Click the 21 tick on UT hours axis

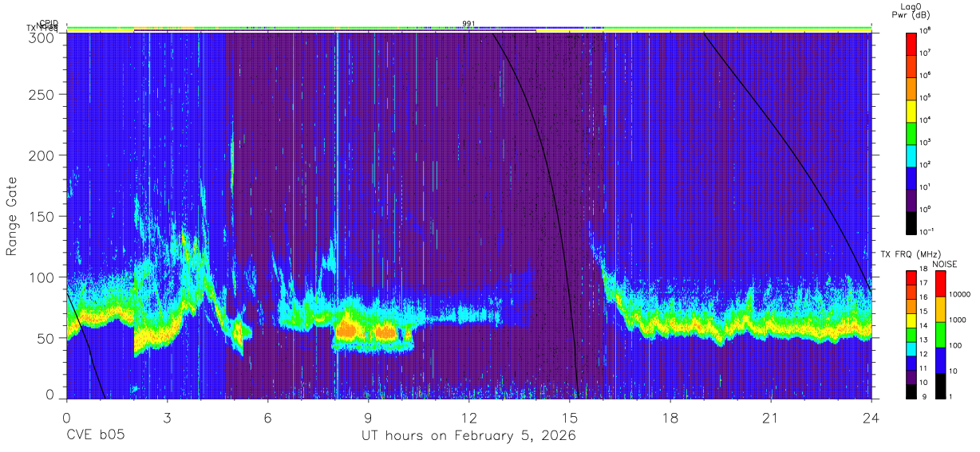coord(771,418)
